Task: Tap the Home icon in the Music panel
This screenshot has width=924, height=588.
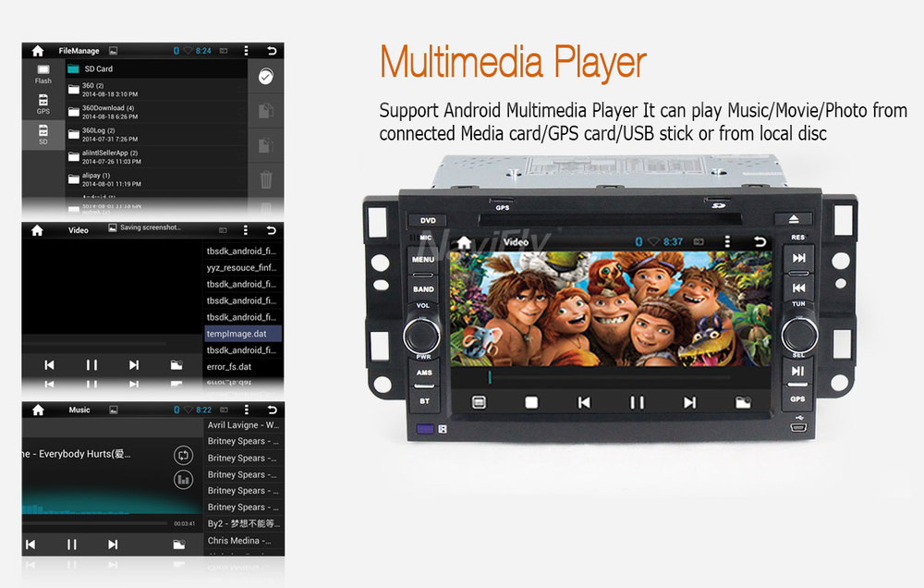Action: pos(37,410)
